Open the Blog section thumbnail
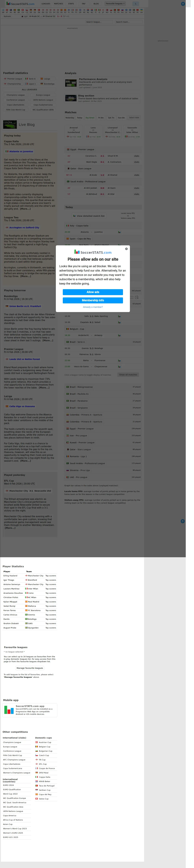The width and height of the screenshot is (194, 868). click(71, 98)
